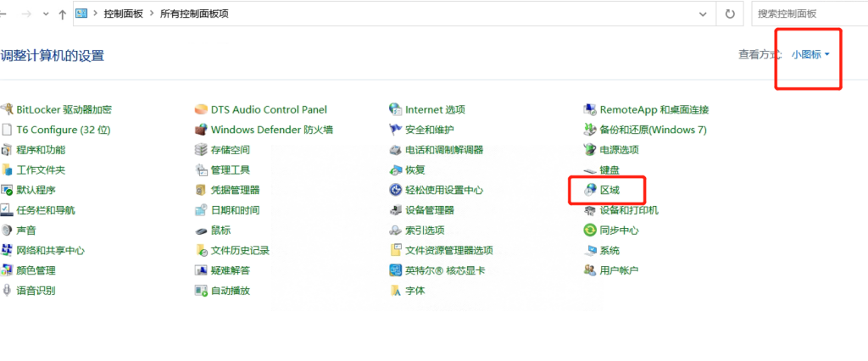Click the Windows Defender 防火墙 icon
Viewport: 868px width, 361px height.
(x=201, y=130)
